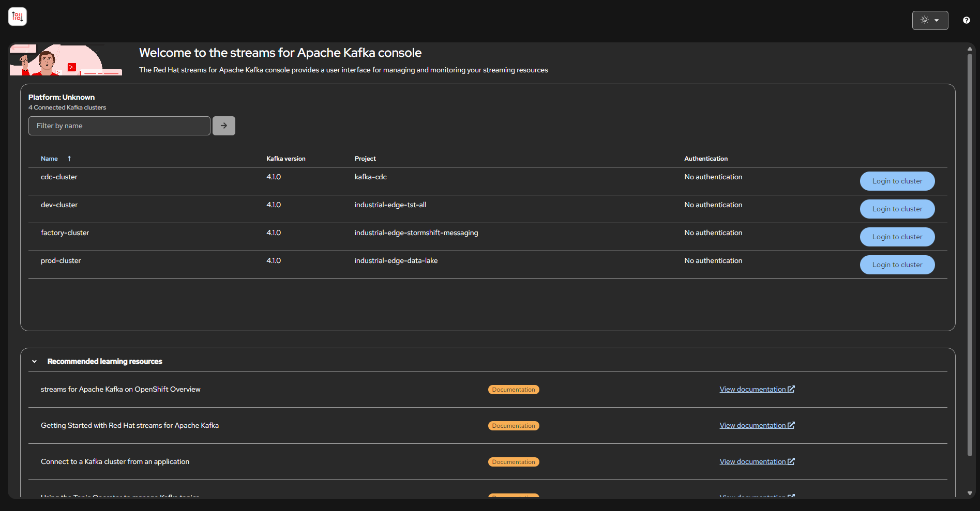Open the help question mark icon
980x511 pixels.
coord(966,20)
